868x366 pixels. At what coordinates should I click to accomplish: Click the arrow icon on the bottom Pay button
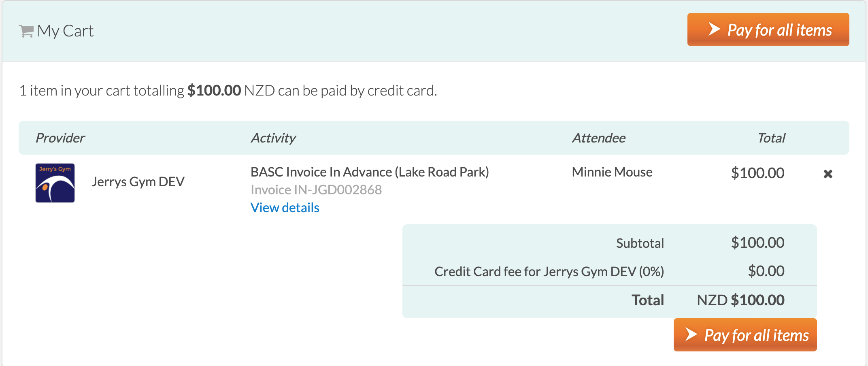tap(691, 334)
